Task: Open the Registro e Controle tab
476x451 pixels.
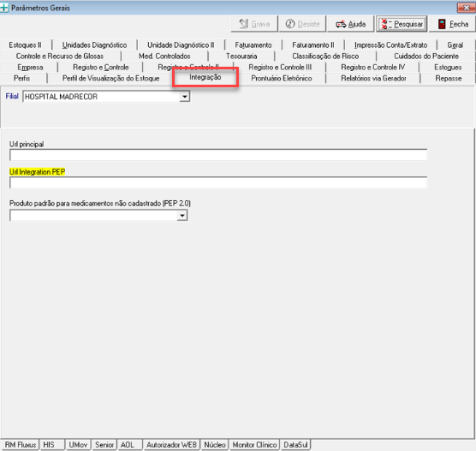Action: [x=100, y=68]
